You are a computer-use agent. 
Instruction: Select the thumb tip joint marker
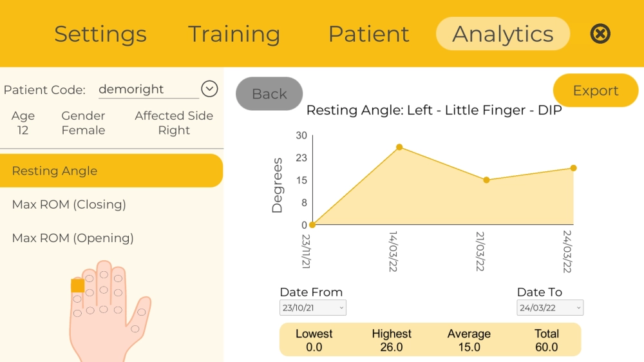point(142,312)
